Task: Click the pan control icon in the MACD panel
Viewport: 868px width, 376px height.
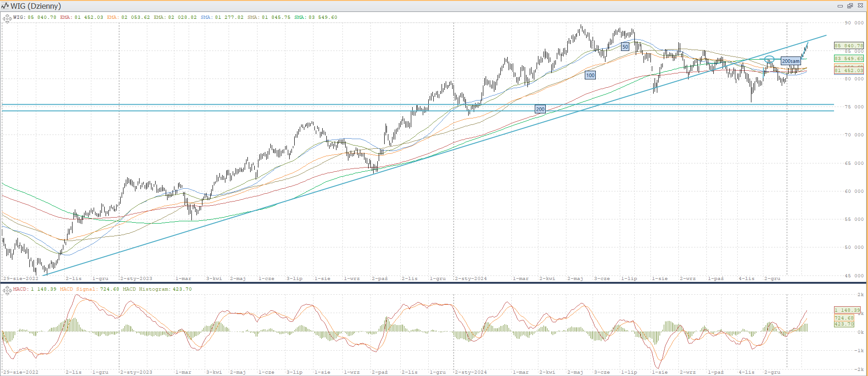Action: [7, 290]
